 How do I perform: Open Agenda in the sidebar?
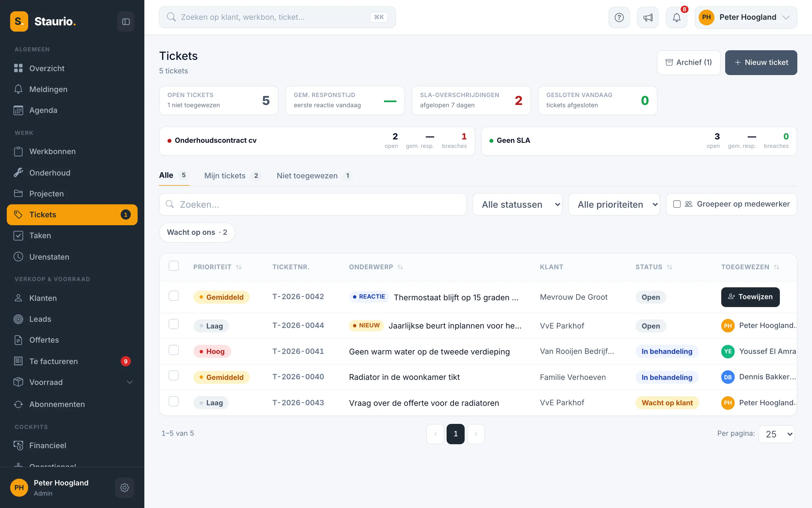click(x=72, y=110)
